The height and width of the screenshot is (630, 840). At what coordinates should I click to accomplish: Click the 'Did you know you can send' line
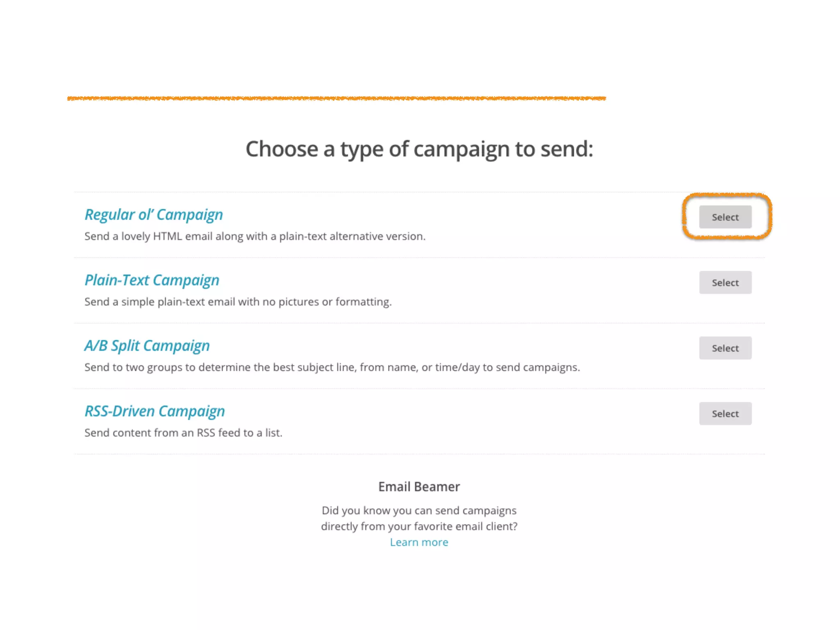click(x=419, y=511)
